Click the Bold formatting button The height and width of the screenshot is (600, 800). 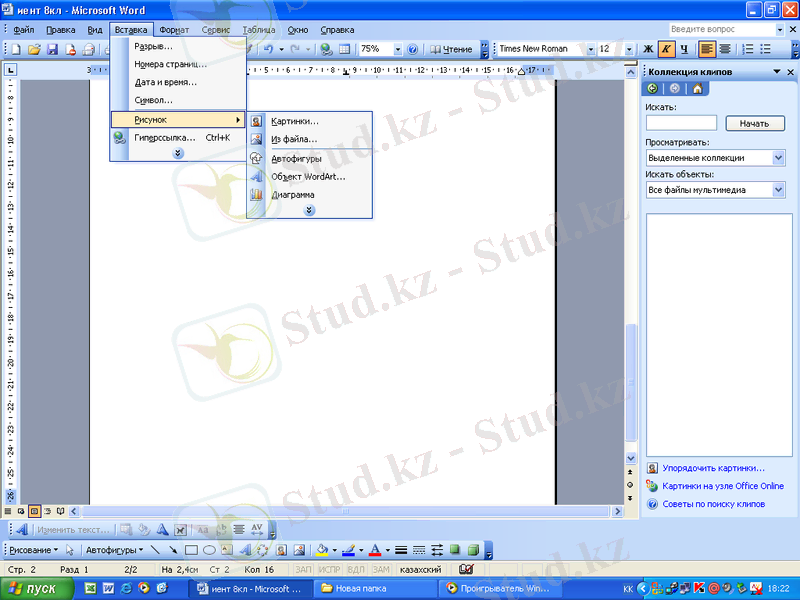point(648,48)
